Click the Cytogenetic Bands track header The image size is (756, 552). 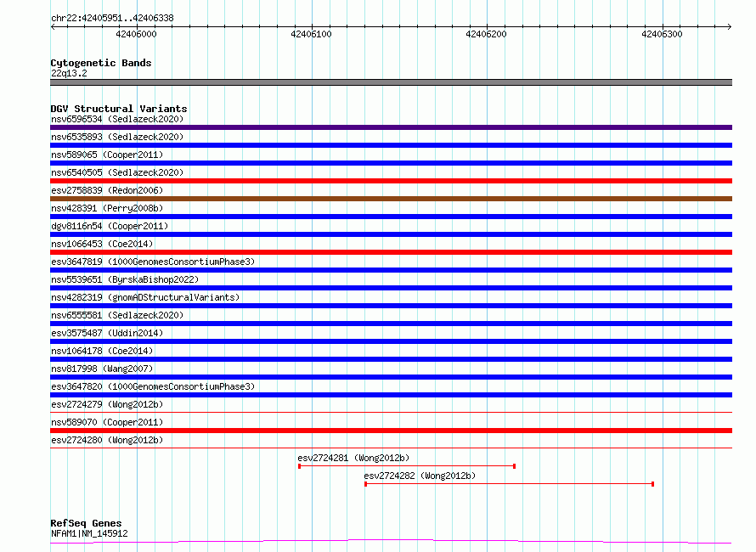(101, 63)
